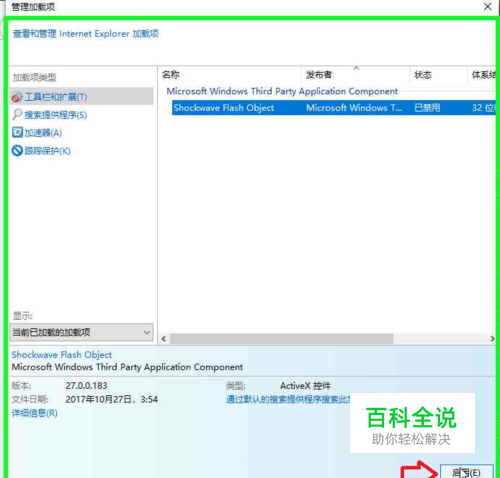
Task: Click the Toolbars and Extensions gear icon
Action: pyautogui.click(x=17, y=97)
